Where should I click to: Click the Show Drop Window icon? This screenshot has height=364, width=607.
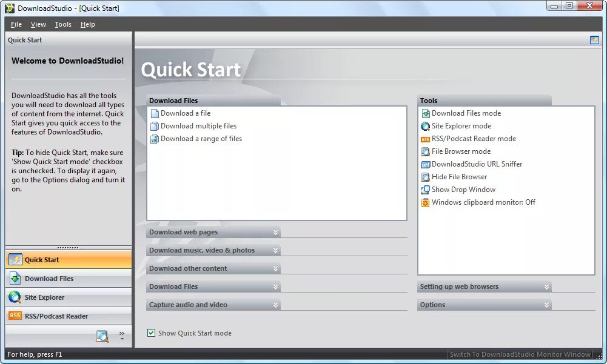[x=426, y=190]
